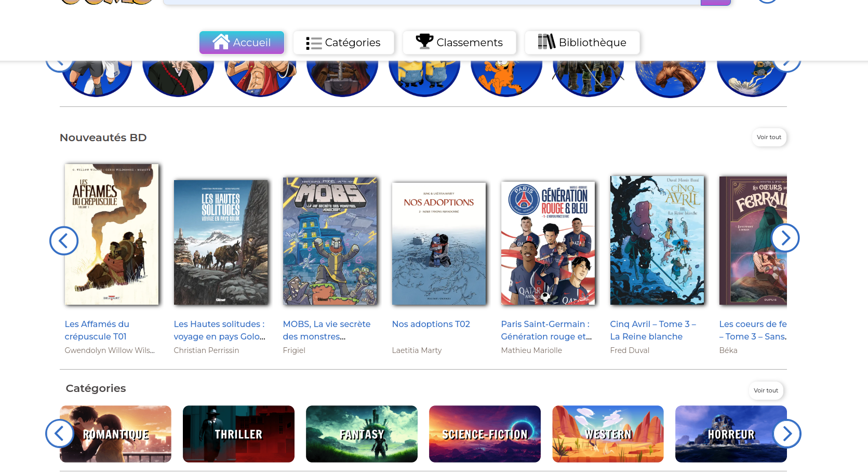Viewport: 868px width, 475px height.
Task: Click author Béka
Action: (728, 350)
